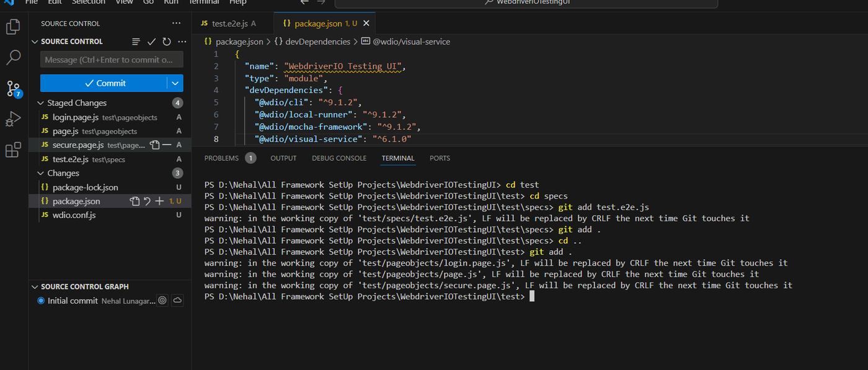The image size is (868, 370).
Task: Open file icon on package.json row
Action: pyautogui.click(x=135, y=201)
